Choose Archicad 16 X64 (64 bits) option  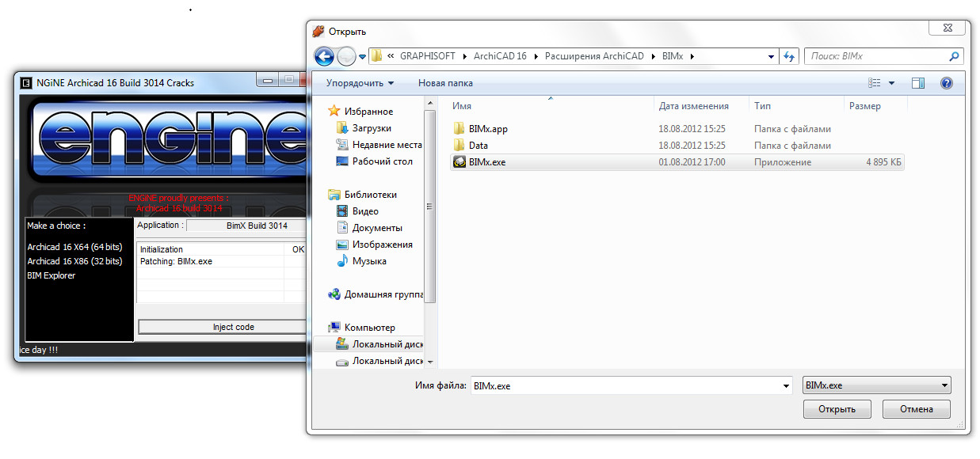pos(74,247)
